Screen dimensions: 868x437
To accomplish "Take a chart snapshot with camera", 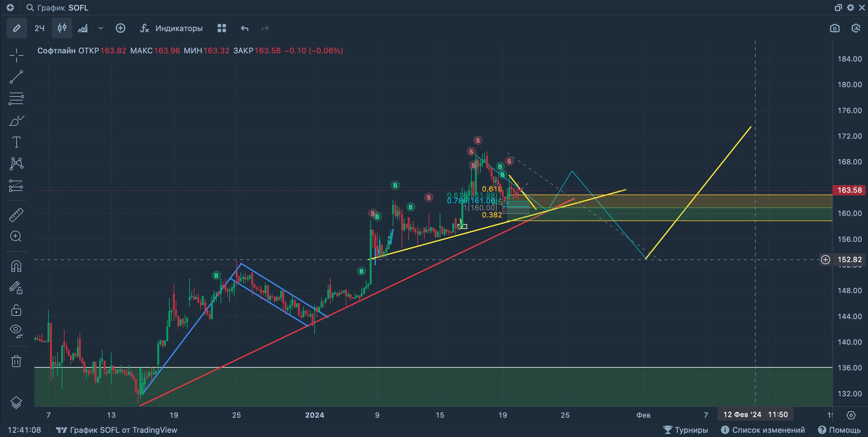I will coord(835,28).
